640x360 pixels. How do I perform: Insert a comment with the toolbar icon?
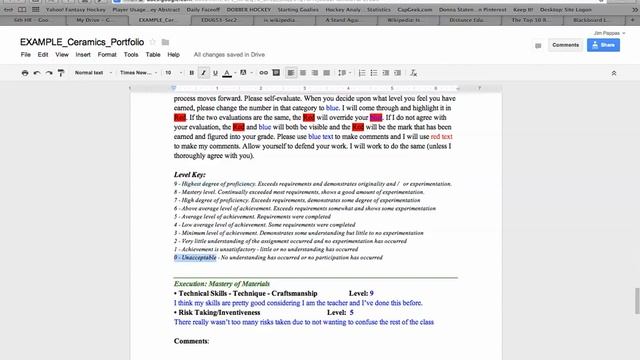(x=276, y=73)
